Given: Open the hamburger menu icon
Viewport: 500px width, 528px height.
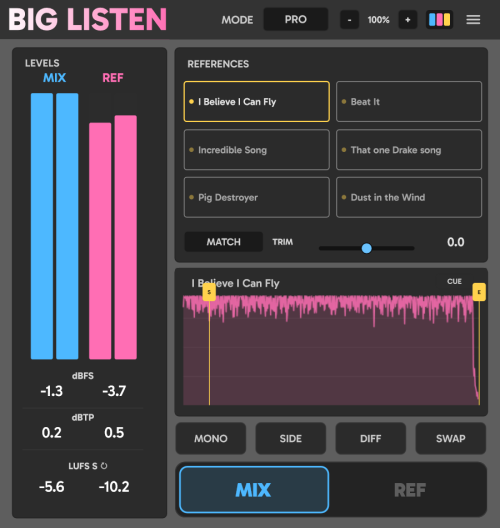Looking at the screenshot, I should point(473,20).
